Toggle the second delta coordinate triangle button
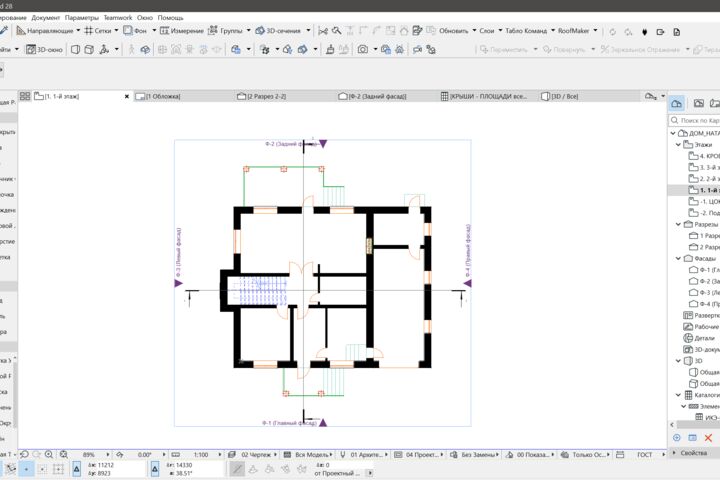720x480 pixels. coord(155,469)
